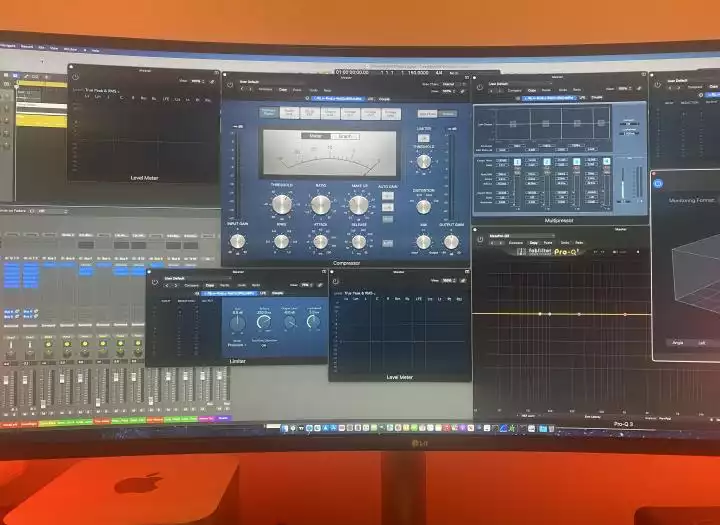This screenshot has height=525, width=720.
Task: Click Redo in the Compressor header
Action: tap(327, 90)
